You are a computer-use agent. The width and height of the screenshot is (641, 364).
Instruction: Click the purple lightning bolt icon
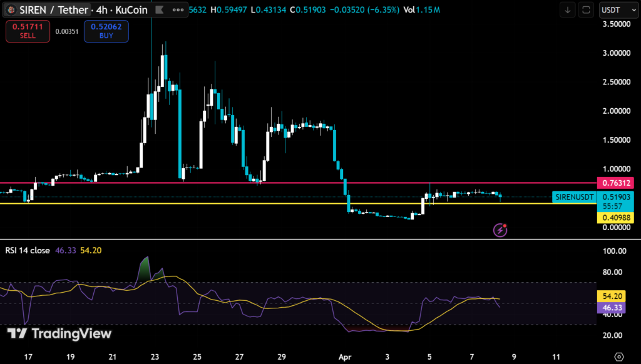coord(500,230)
